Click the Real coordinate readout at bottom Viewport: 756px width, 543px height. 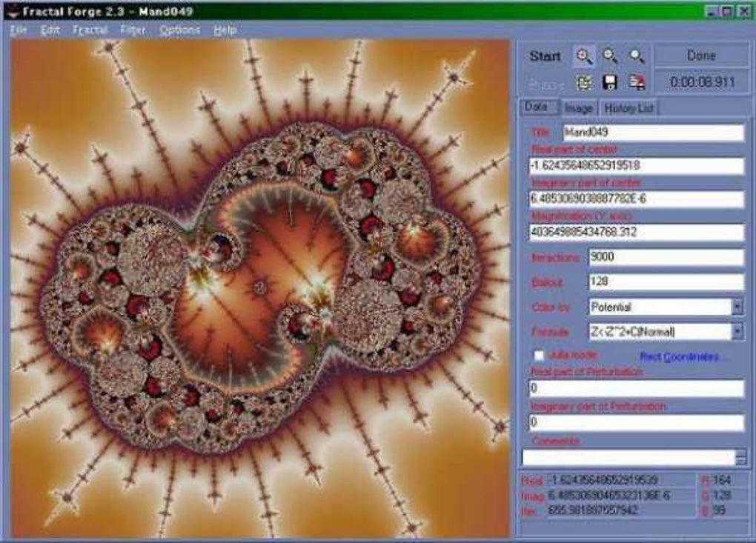coord(603,480)
